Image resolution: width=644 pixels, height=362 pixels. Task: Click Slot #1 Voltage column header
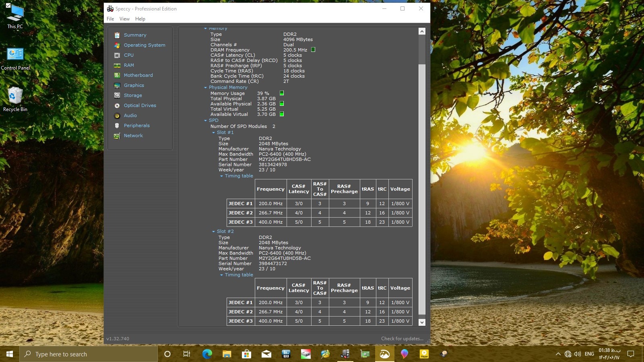pyautogui.click(x=400, y=189)
